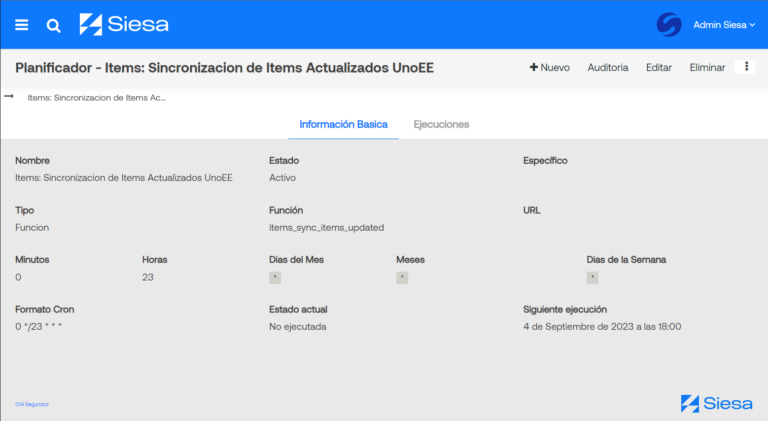Click the Nombre value 'Items: Sincronizacion de Items Actualizados UnoEE'
768x421 pixels.
tap(124, 178)
